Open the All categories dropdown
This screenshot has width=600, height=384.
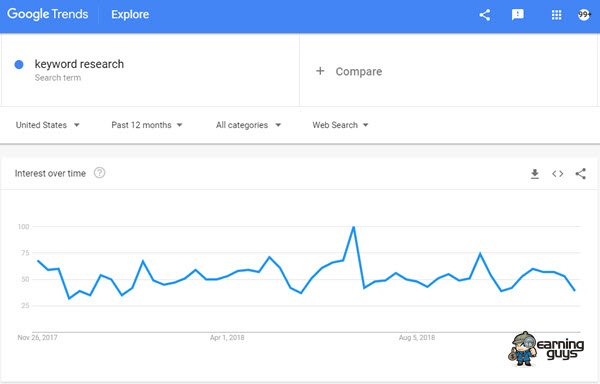248,125
